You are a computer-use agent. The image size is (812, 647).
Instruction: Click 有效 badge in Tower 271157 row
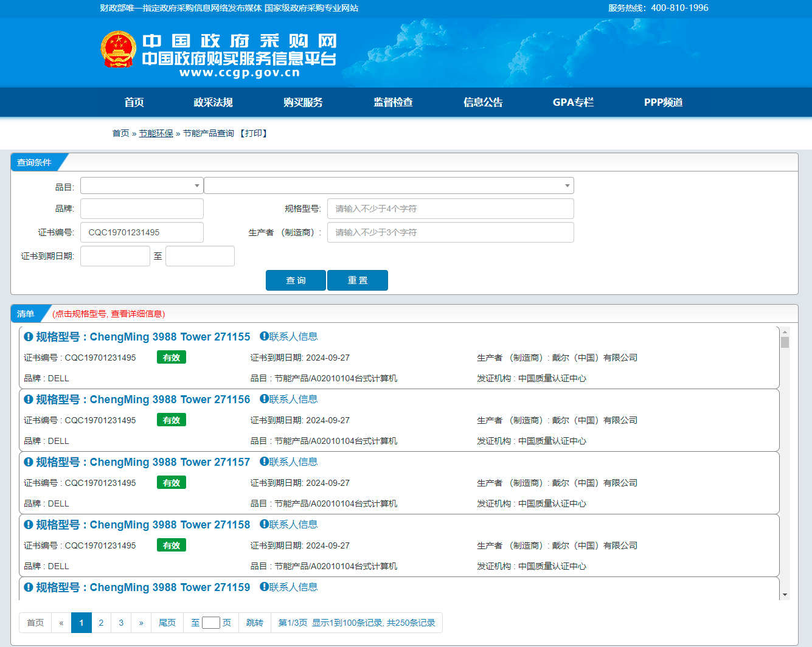tap(172, 483)
